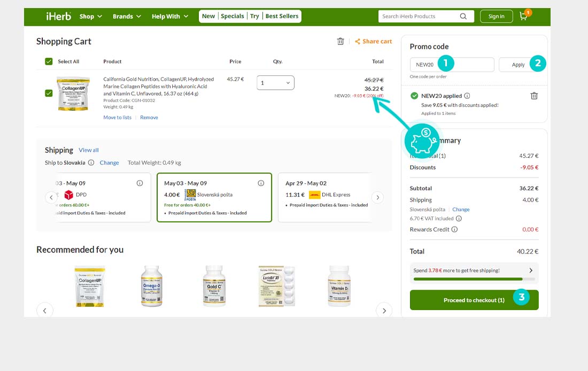
Task: Click the Remove item link
Action: coord(149,118)
